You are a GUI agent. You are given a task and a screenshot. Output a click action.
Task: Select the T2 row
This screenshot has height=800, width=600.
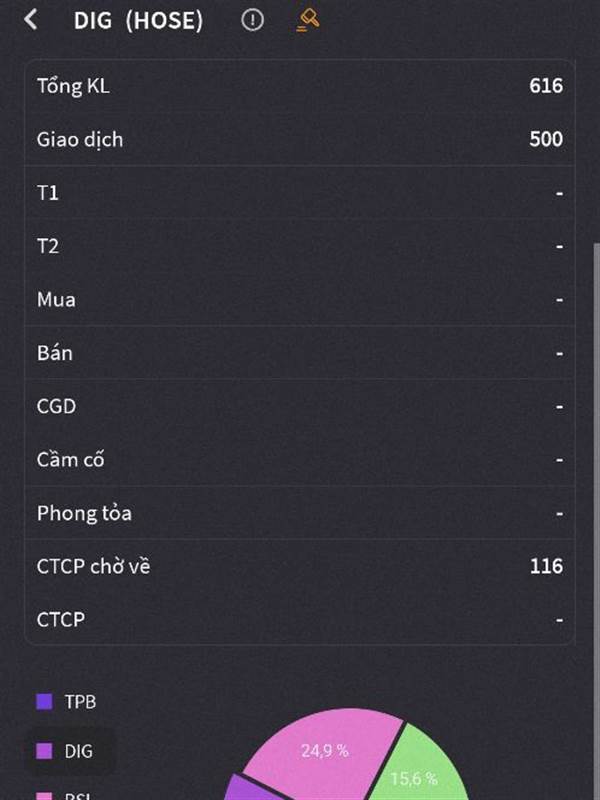click(x=300, y=246)
